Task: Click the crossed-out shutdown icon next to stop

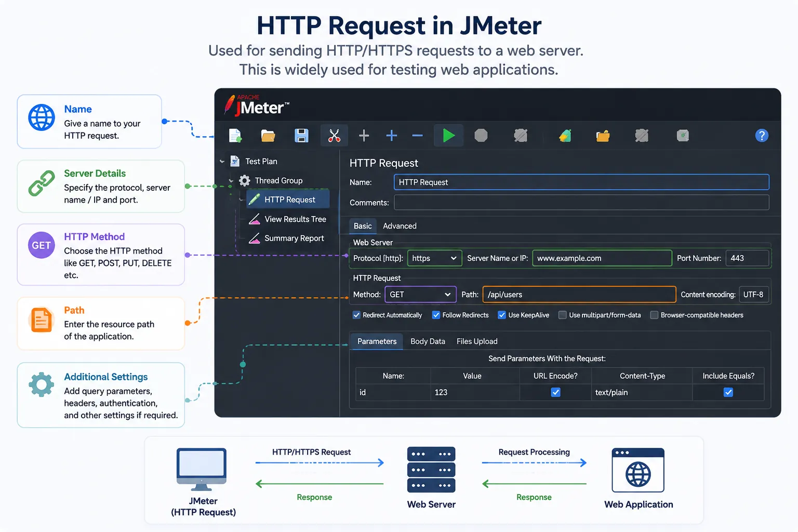Action: coord(521,136)
